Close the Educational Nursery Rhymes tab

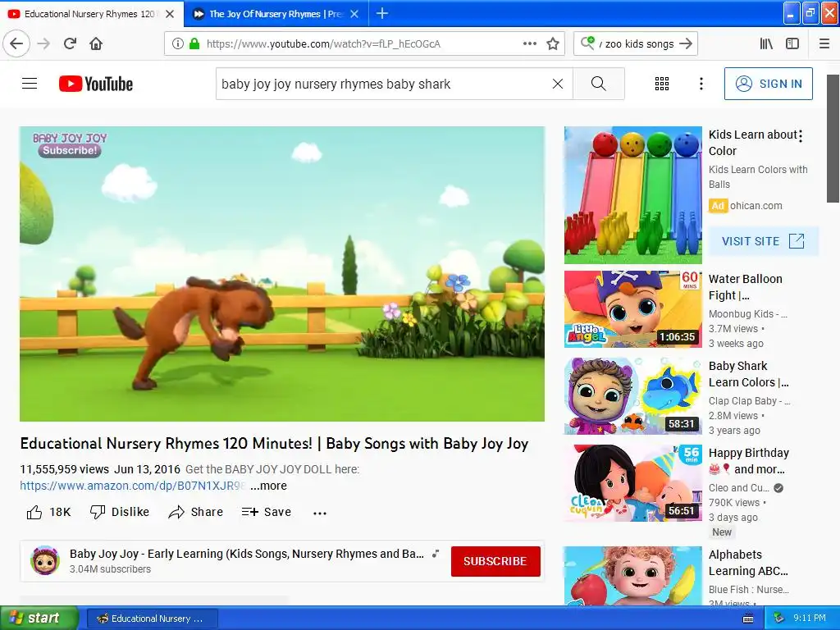click(x=170, y=14)
